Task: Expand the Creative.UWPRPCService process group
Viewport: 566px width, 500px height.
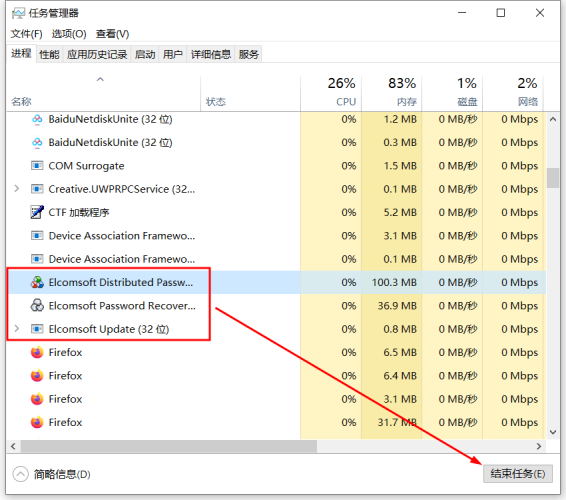Action: [x=16, y=188]
